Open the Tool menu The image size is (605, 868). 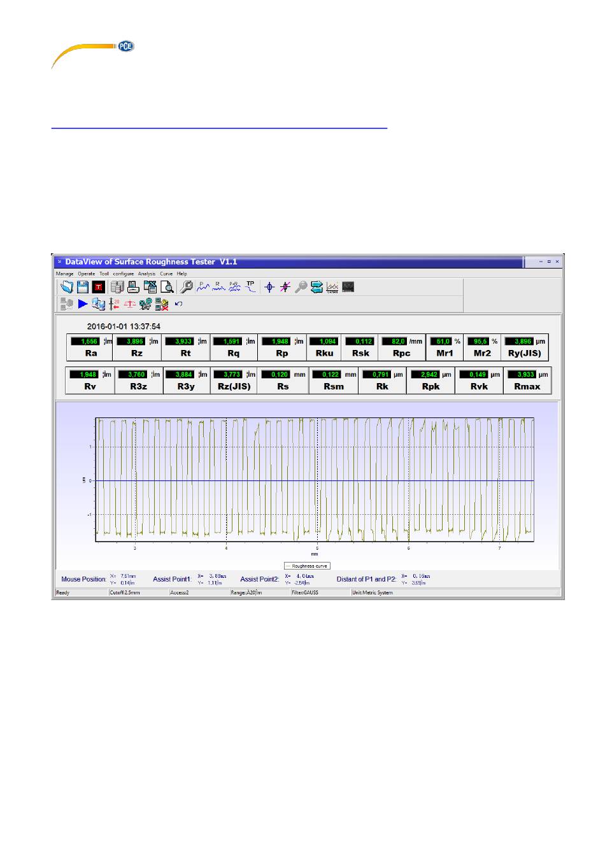click(104, 274)
